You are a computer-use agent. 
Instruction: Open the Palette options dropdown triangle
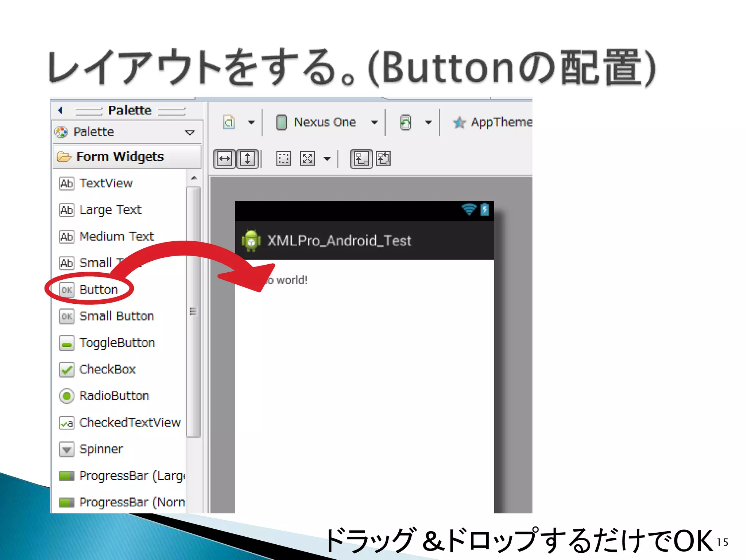(189, 132)
